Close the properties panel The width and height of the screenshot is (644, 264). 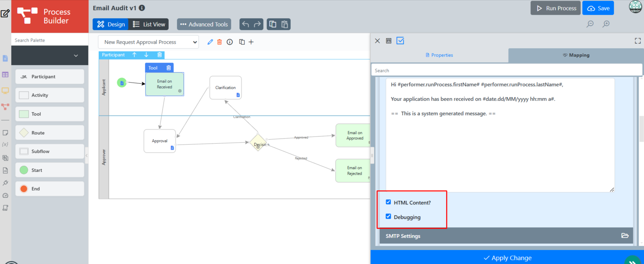click(377, 41)
